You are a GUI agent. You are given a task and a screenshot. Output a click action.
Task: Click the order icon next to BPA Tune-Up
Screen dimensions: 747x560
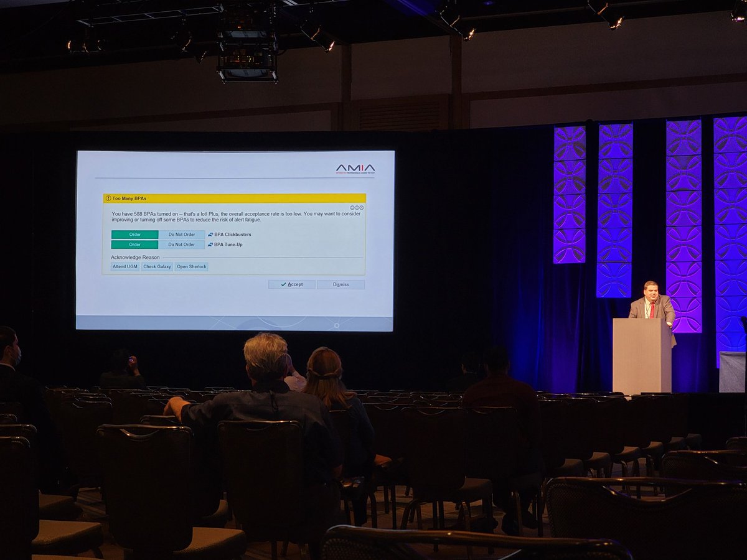(x=210, y=245)
